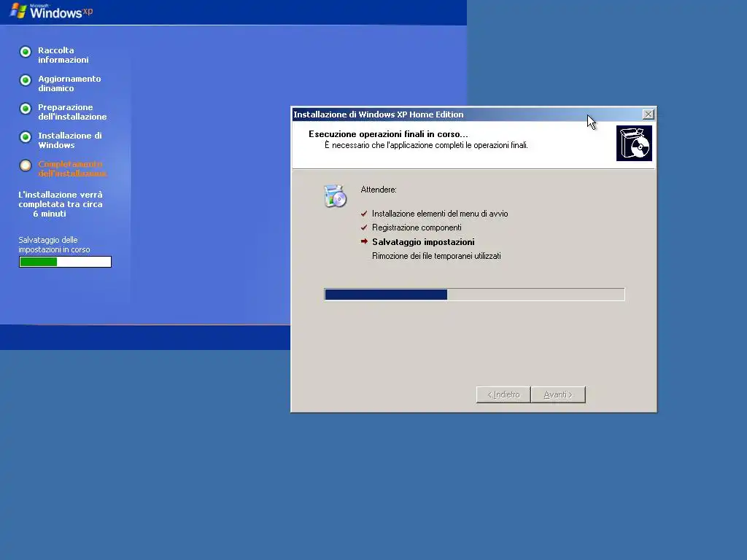This screenshot has width=747, height=560.
Task: Click the estimated time '6 minuti' text
Action: pos(50,214)
